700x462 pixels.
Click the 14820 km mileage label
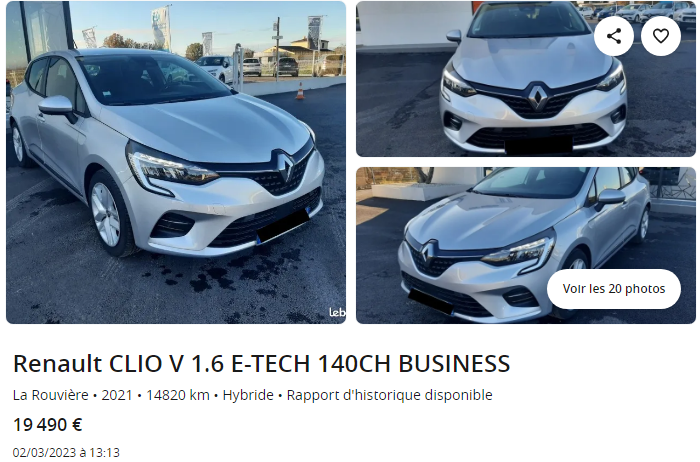178,395
